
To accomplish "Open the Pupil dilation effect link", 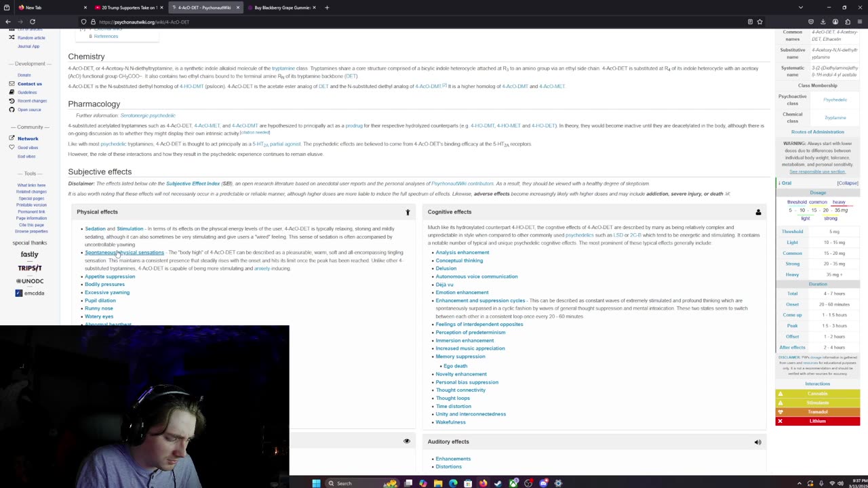I will tap(100, 300).
